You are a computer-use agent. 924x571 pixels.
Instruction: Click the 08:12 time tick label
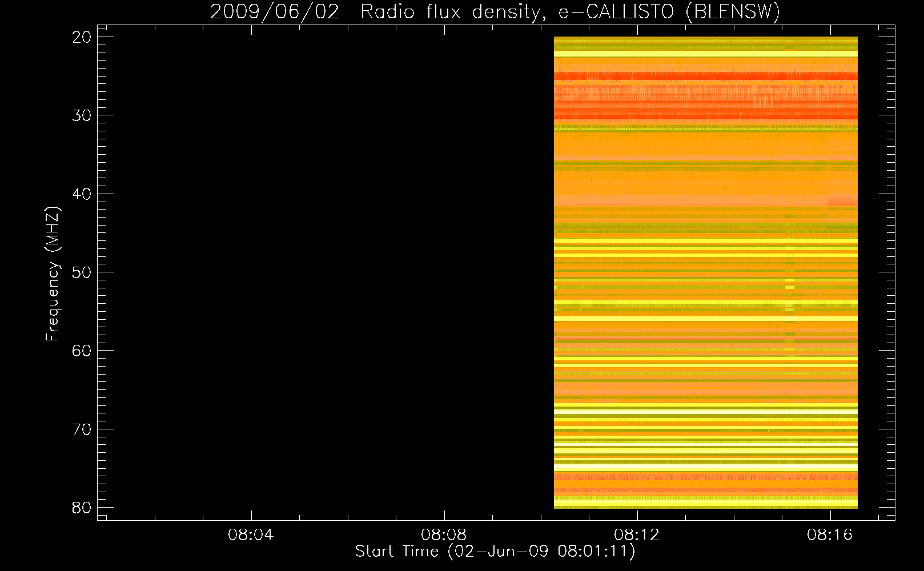click(x=637, y=535)
